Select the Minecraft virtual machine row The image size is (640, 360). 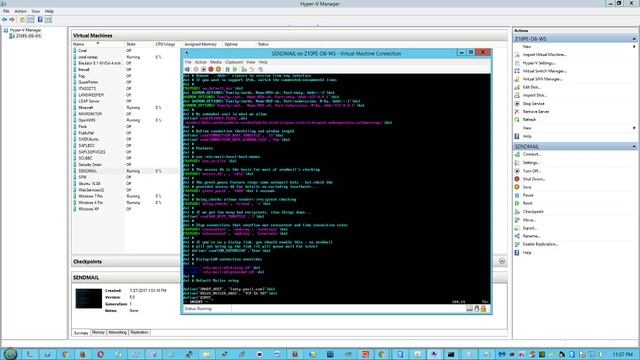click(125, 108)
